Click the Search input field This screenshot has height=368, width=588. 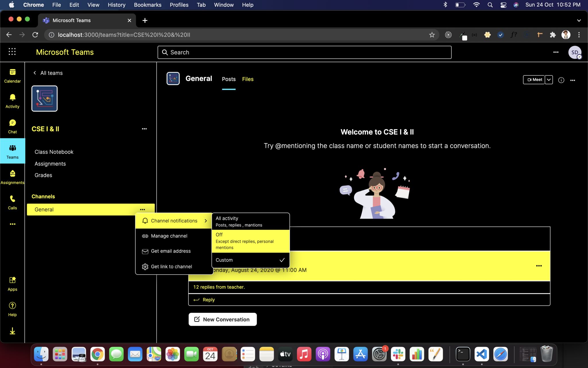click(x=304, y=52)
